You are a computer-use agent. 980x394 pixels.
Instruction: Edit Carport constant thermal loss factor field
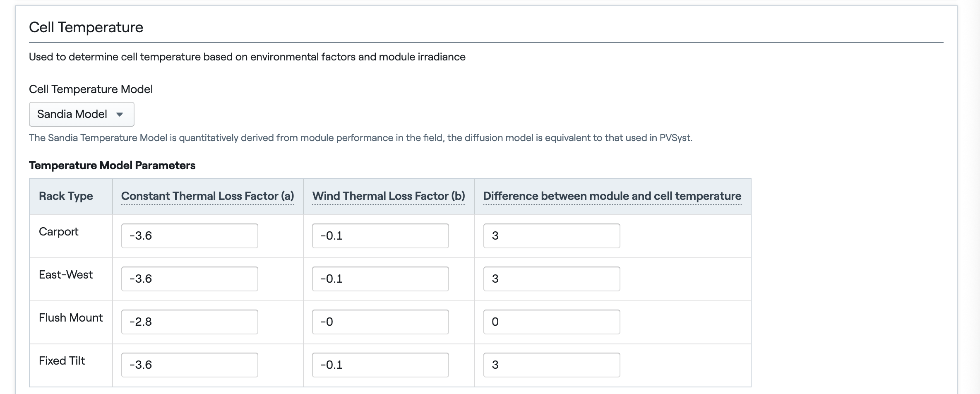190,236
